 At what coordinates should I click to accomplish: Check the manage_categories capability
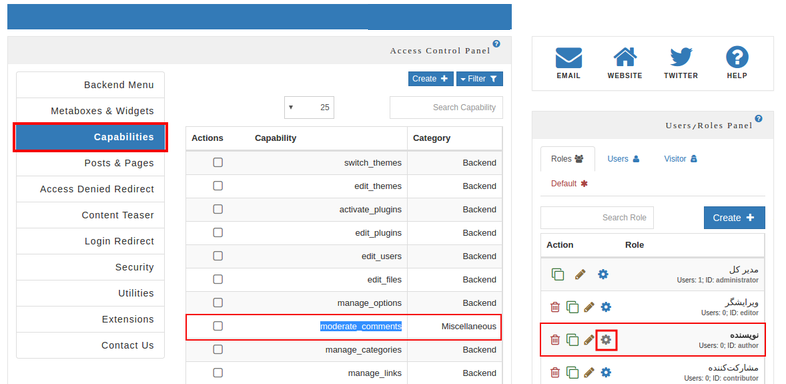pos(218,349)
